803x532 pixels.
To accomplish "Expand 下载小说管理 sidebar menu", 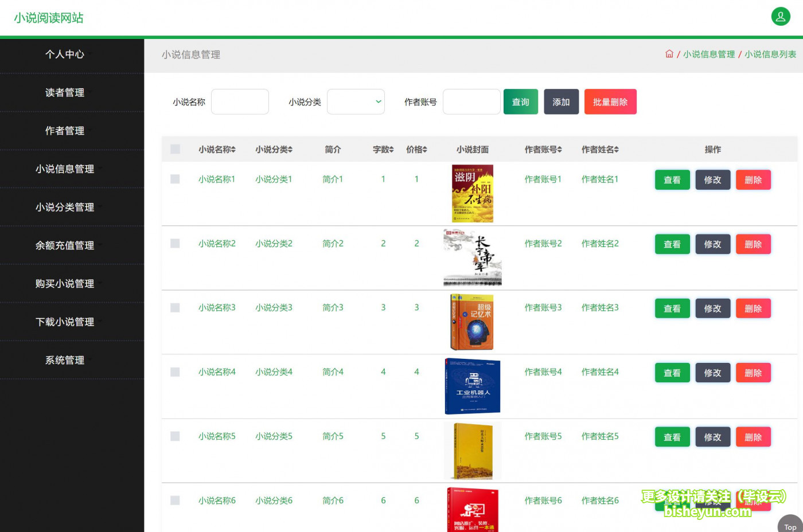I will point(72,322).
